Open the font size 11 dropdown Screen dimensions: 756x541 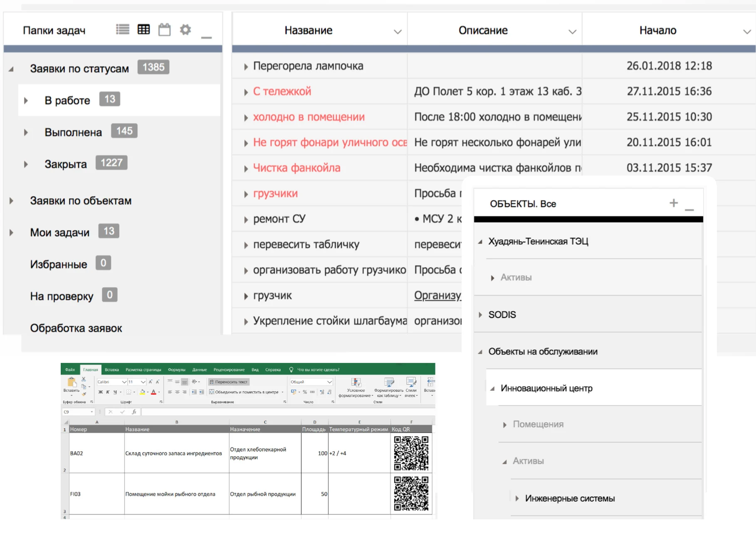click(143, 382)
